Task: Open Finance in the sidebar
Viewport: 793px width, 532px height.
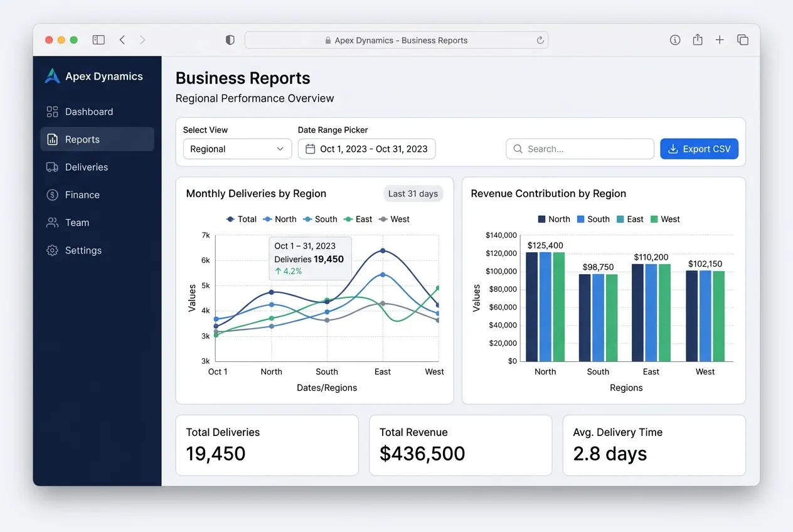Action: (x=97, y=194)
